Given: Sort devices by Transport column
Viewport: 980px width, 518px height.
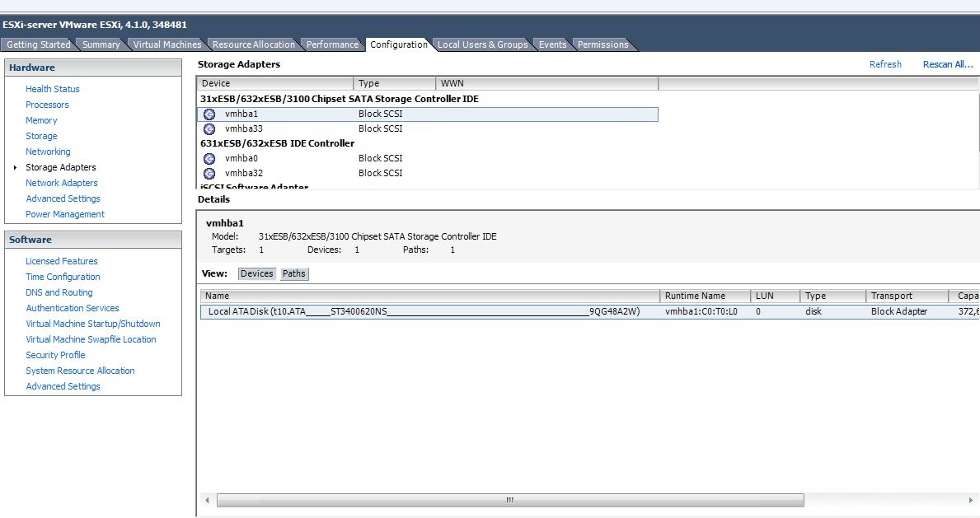Looking at the screenshot, I should (x=907, y=296).
